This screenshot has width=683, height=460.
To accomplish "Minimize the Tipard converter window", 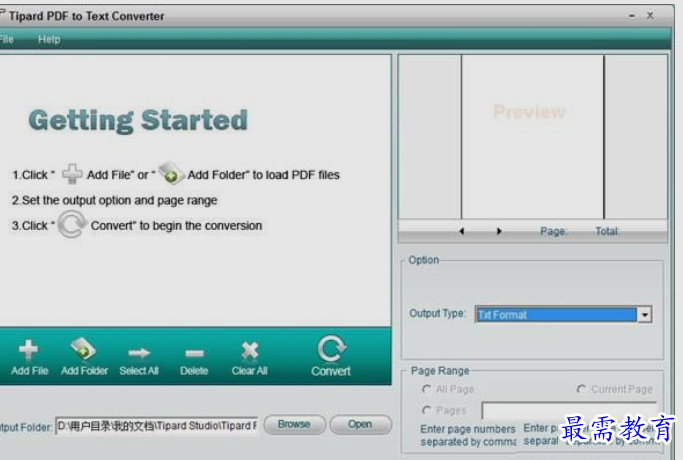I will (632, 16).
